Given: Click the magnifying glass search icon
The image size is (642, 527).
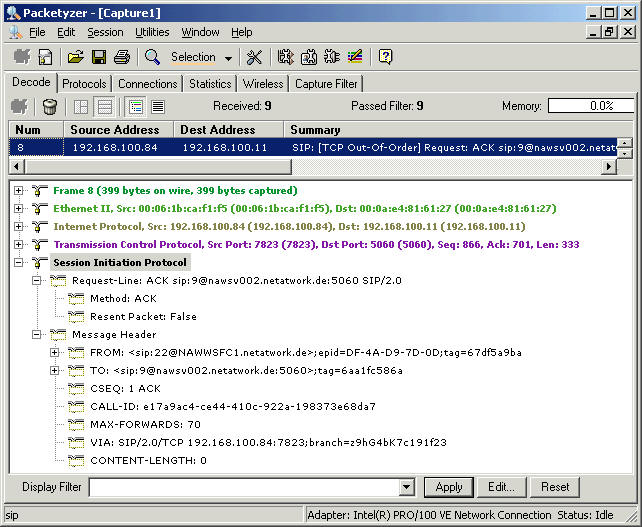Looking at the screenshot, I should pos(152,57).
